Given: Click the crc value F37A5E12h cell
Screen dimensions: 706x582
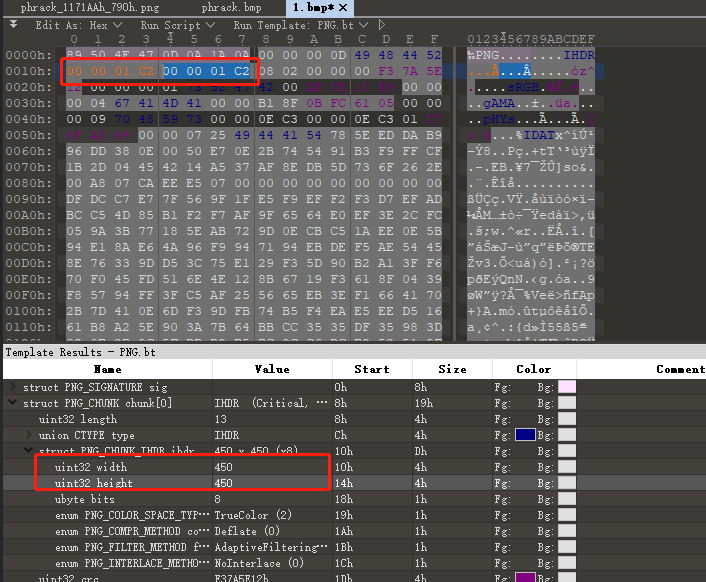Looking at the screenshot, I should 272,577.
